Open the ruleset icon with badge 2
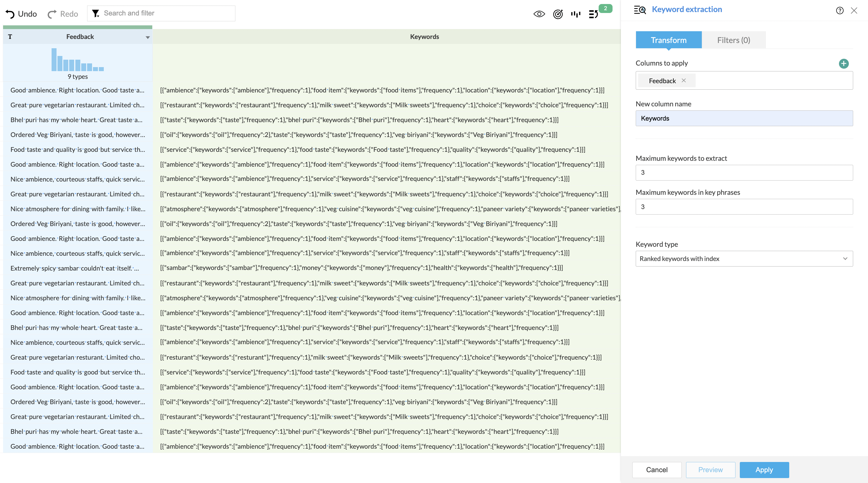Image resolution: width=868 pixels, height=483 pixels. tap(594, 14)
